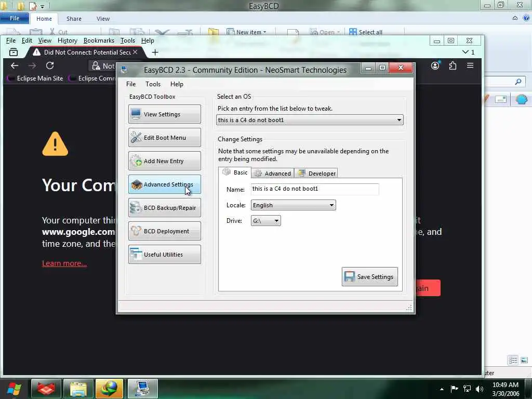Switch to the Basic tab

(235, 172)
